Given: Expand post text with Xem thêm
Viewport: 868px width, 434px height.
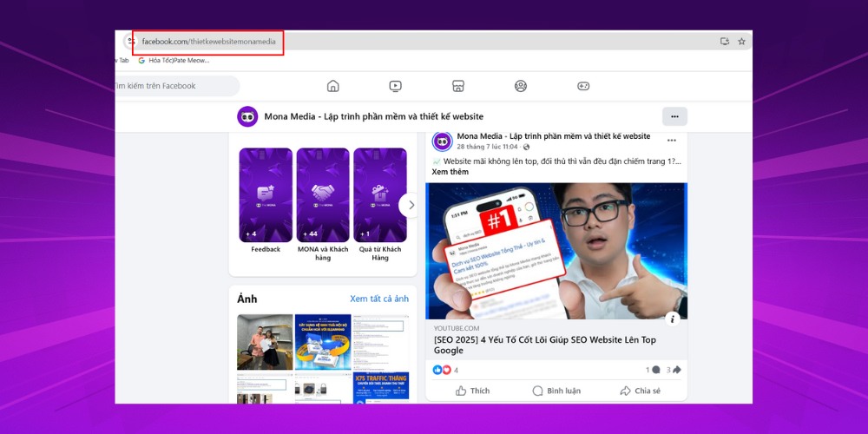Looking at the screenshot, I should [x=450, y=172].
